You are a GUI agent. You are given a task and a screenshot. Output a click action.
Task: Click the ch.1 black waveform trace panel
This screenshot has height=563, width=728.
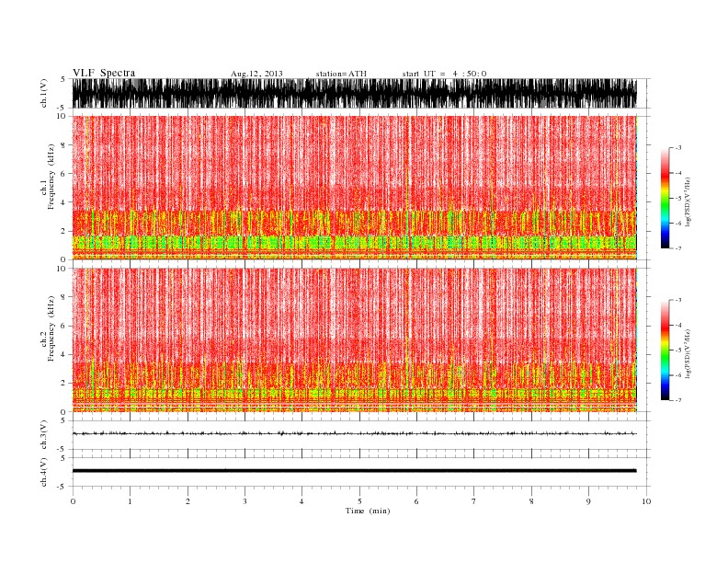point(355,93)
